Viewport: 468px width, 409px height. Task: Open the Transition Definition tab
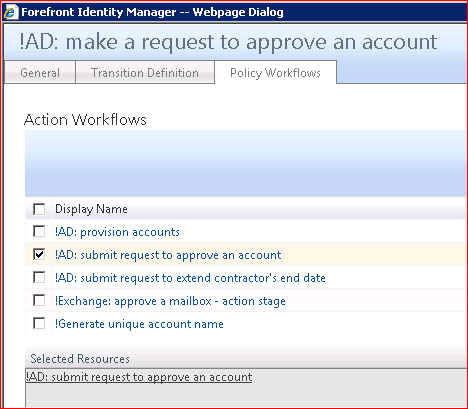coord(145,72)
